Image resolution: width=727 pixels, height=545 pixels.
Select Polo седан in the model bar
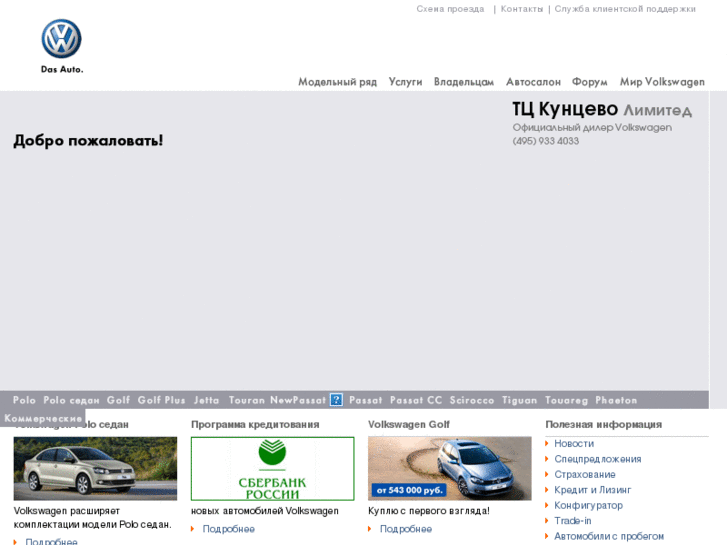[71, 400]
